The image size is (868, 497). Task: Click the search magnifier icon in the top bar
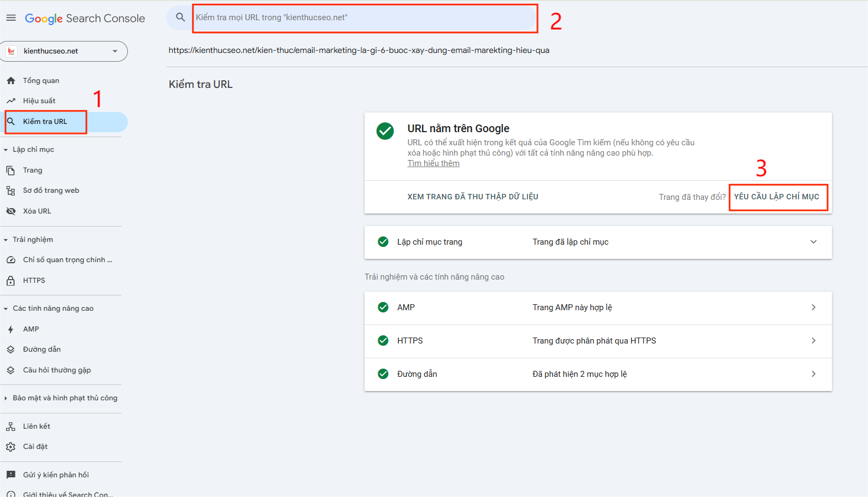coord(180,17)
